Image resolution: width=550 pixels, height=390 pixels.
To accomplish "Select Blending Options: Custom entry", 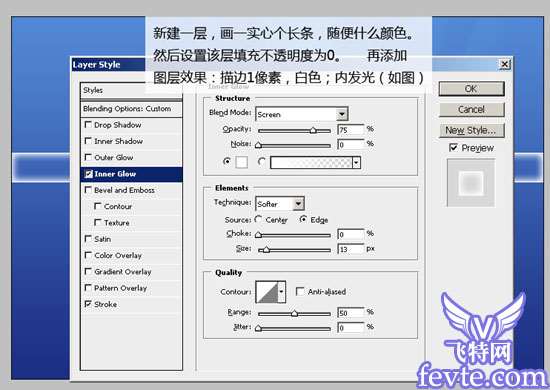I will click(131, 109).
